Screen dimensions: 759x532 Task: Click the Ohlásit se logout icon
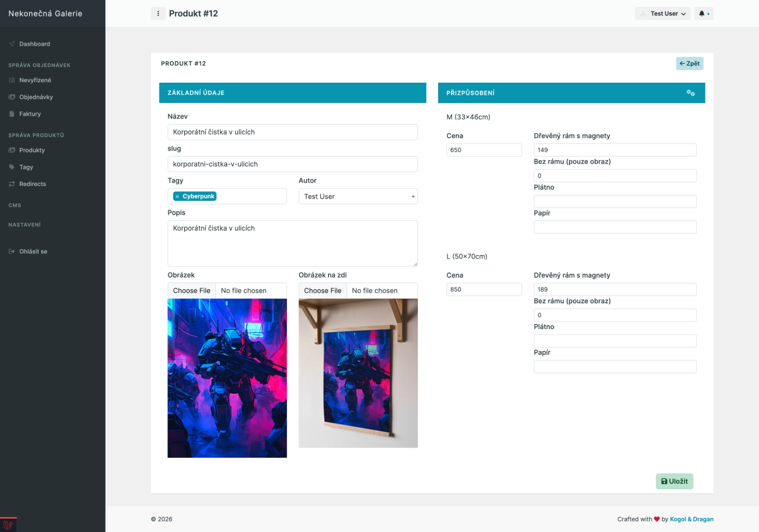point(12,252)
